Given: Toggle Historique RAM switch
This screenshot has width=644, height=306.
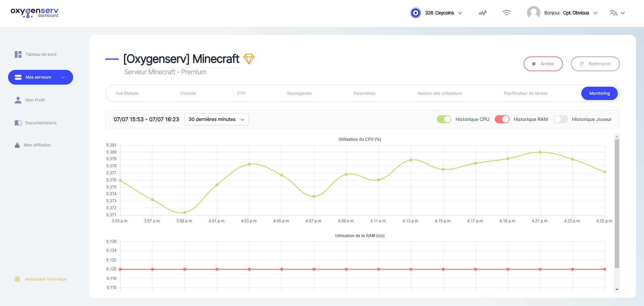Looking at the screenshot, I should coord(502,119).
